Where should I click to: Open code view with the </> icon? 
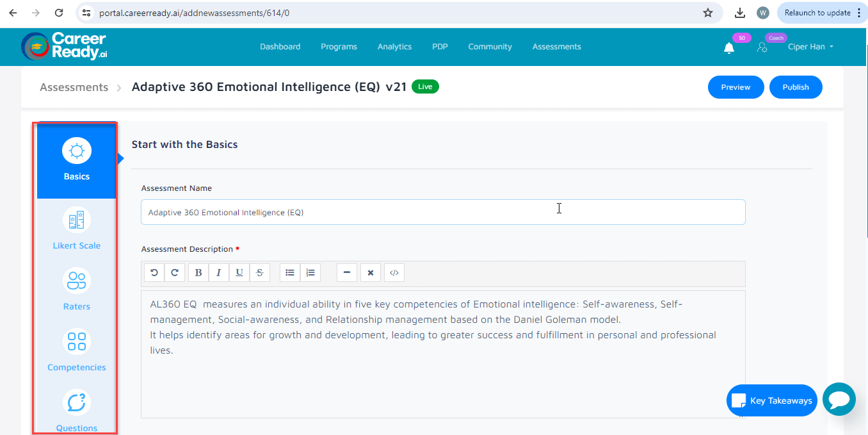(x=394, y=273)
